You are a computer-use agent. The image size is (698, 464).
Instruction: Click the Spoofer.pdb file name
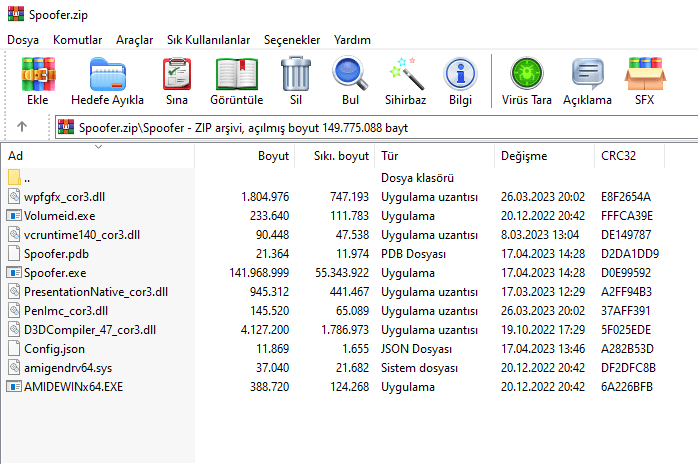(57, 254)
